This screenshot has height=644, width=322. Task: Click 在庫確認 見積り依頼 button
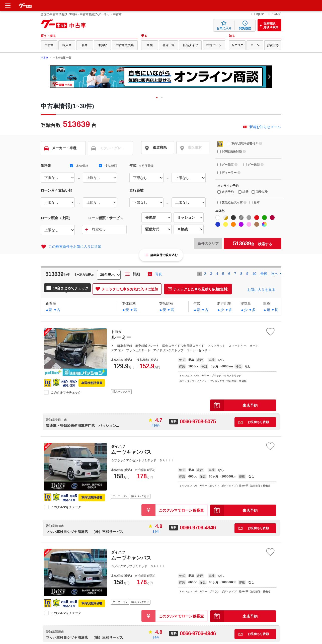pos(269,25)
